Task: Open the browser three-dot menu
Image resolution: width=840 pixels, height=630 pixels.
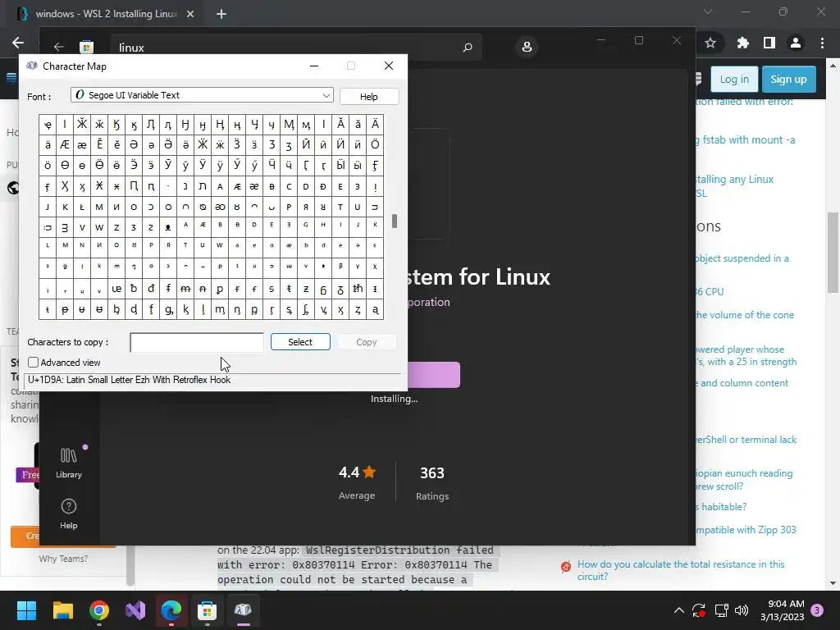Action: (822, 43)
